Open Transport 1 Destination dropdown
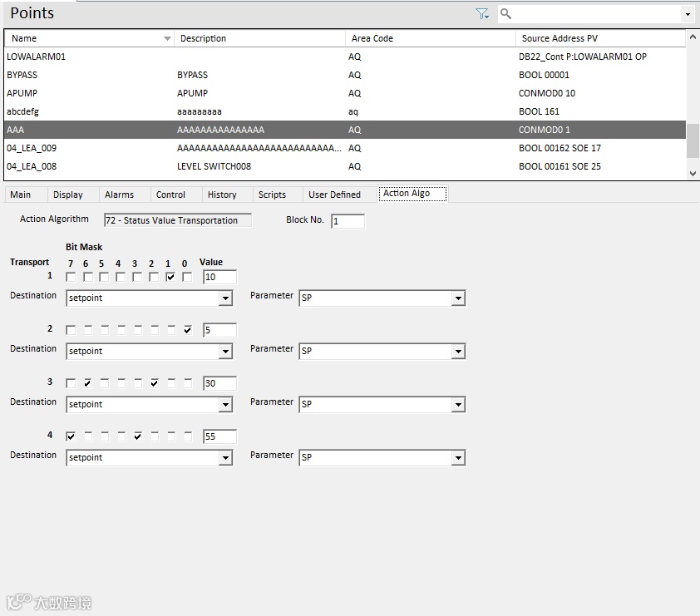Image resolution: width=700 pixels, height=616 pixels. click(x=226, y=298)
